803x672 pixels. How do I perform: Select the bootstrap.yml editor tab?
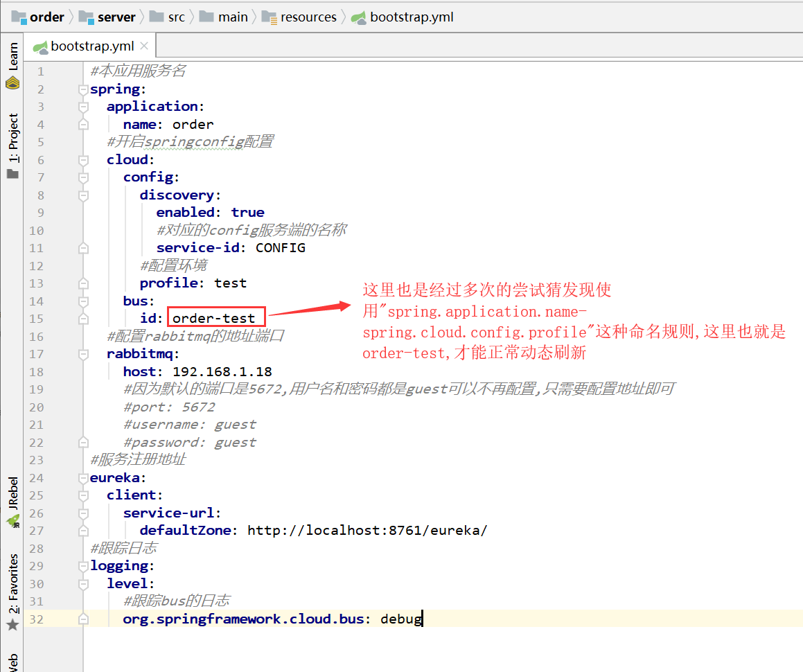[x=90, y=46]
